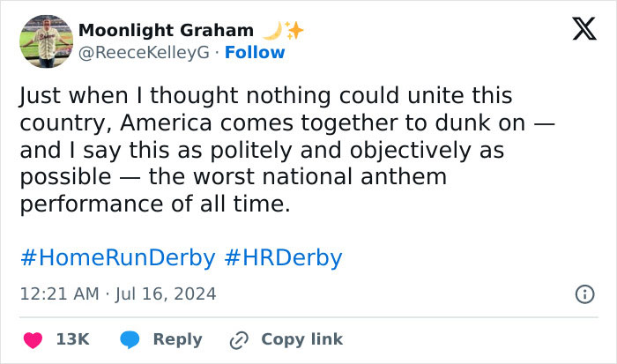This screenshot has width=617, height=364.
Task: Click the X logo icon
Action: pos(584,30)
